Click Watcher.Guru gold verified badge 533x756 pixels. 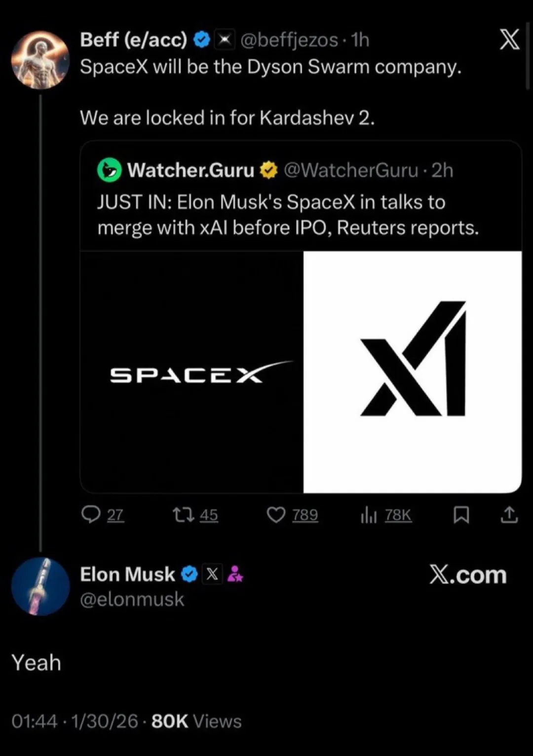point(268,170)
